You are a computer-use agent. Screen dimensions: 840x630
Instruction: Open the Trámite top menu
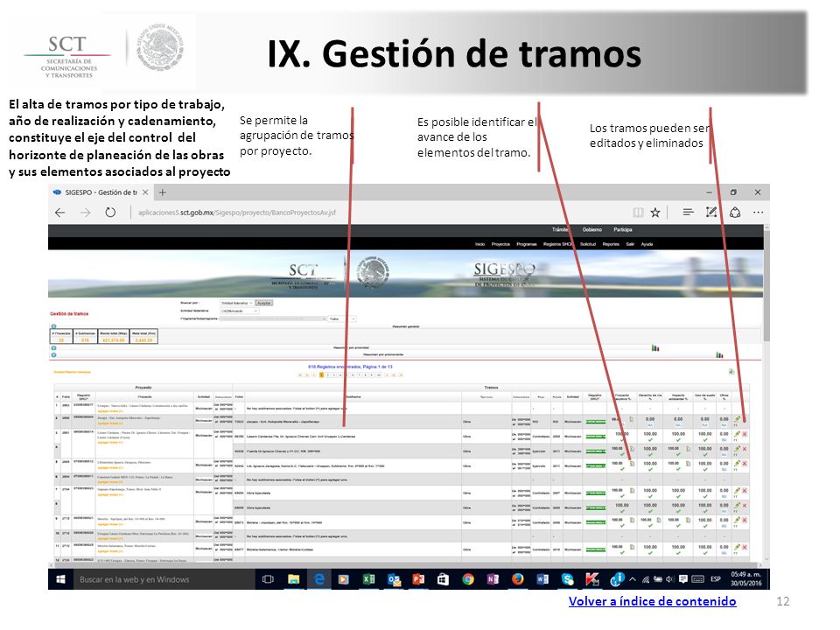pyautogui.click(x=560, y=229)
